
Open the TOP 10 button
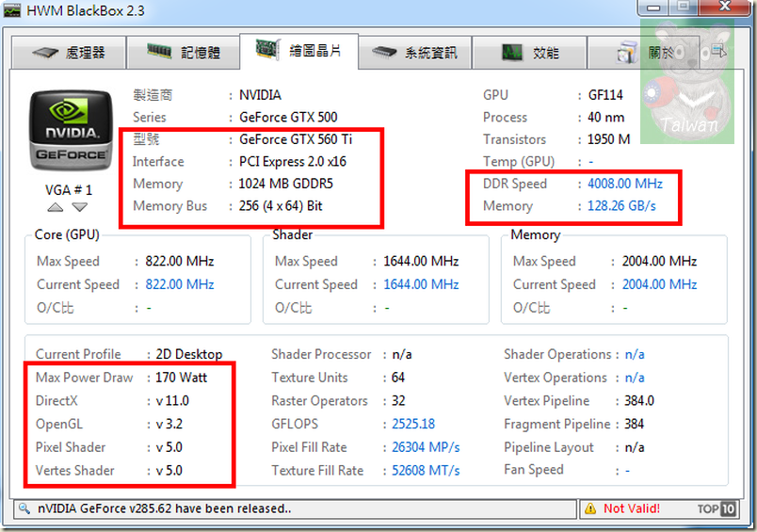[717, 508]
